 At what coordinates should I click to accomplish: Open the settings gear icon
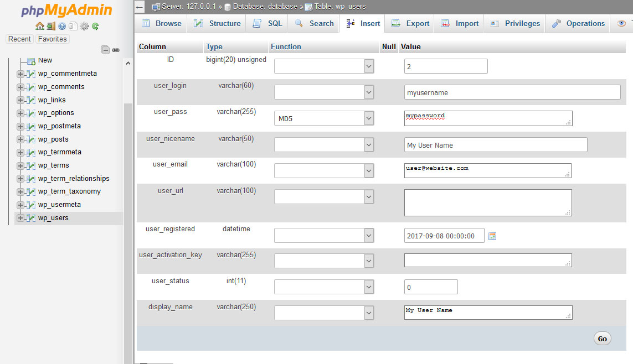84,26
